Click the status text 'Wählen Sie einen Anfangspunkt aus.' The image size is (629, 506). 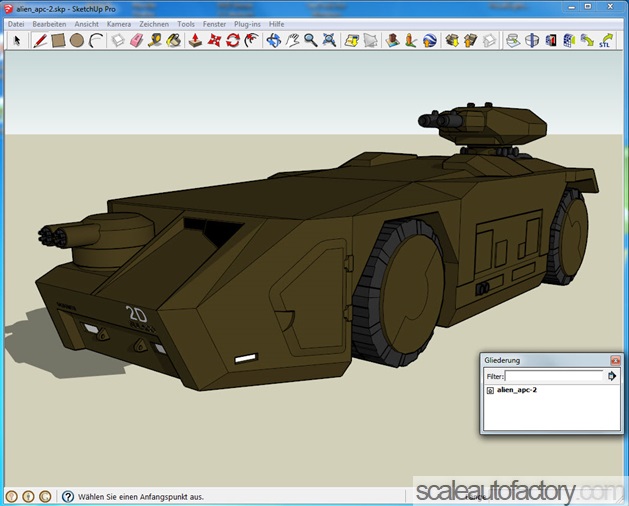point(141,497)
